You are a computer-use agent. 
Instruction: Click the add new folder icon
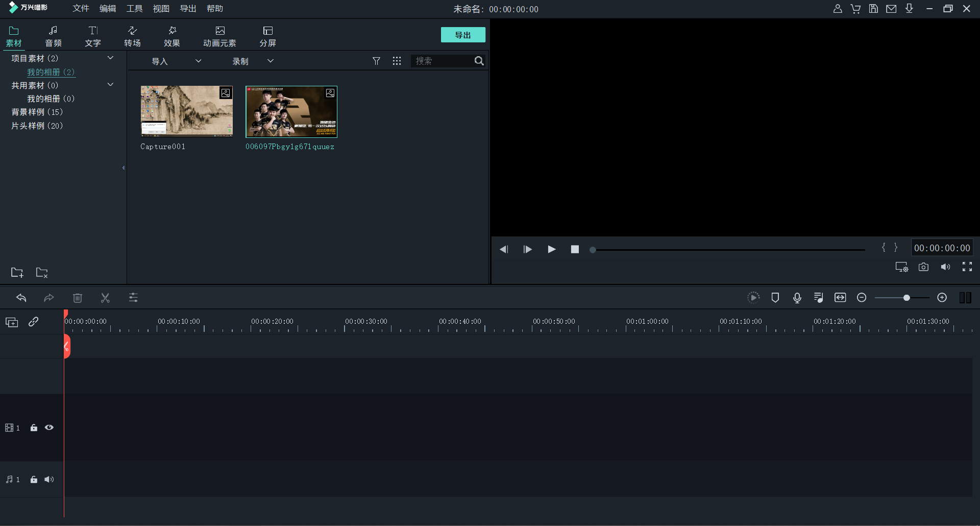(x=17, y=273)
